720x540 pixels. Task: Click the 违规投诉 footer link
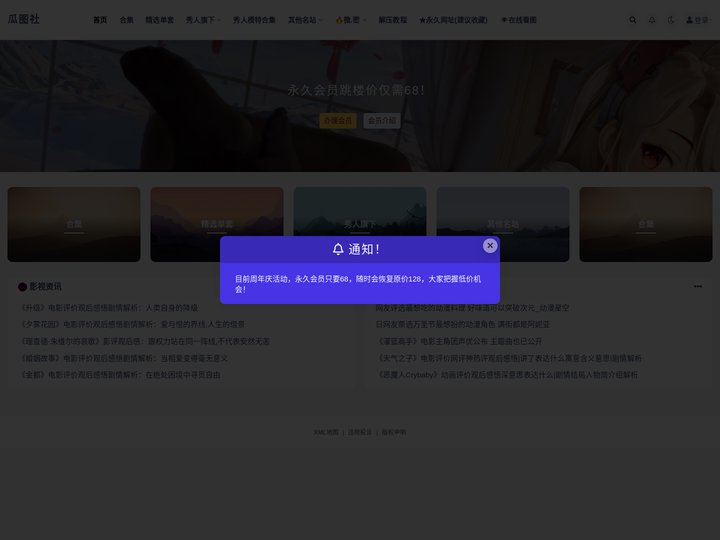click(x=360, y=432)
